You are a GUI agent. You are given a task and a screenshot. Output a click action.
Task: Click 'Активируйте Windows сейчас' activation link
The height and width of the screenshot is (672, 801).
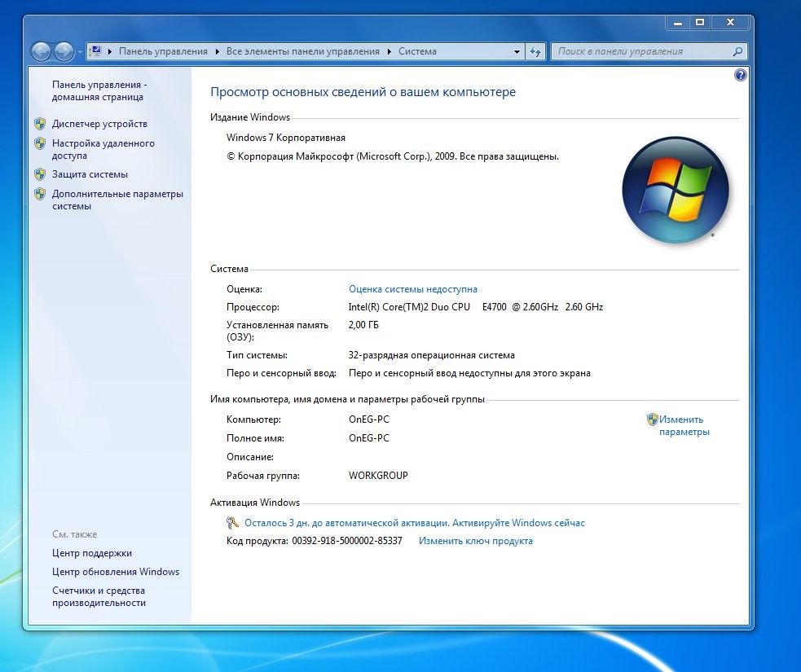pos(518,523)
